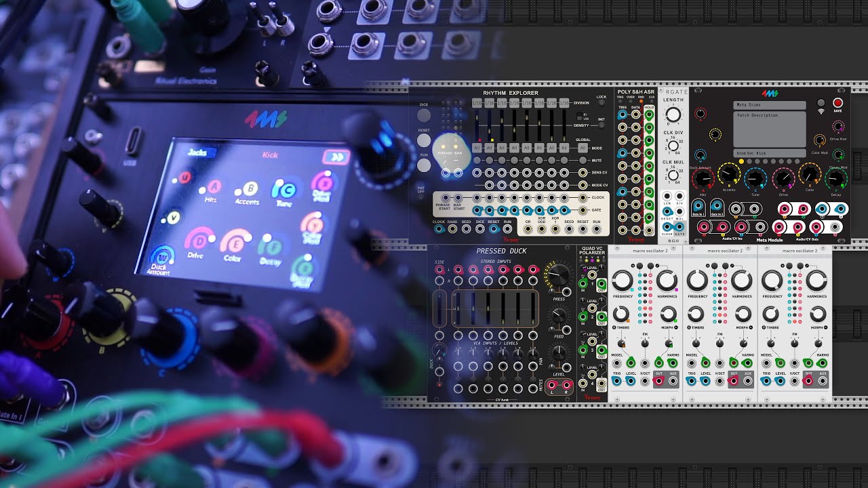Select the Kick label on the hardware screen
The image size is (868, 488).
click(x=271, y=155)
